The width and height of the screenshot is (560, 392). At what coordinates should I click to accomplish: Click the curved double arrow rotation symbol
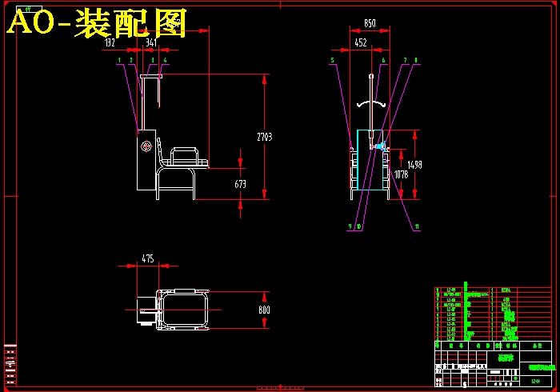point(370,104)
